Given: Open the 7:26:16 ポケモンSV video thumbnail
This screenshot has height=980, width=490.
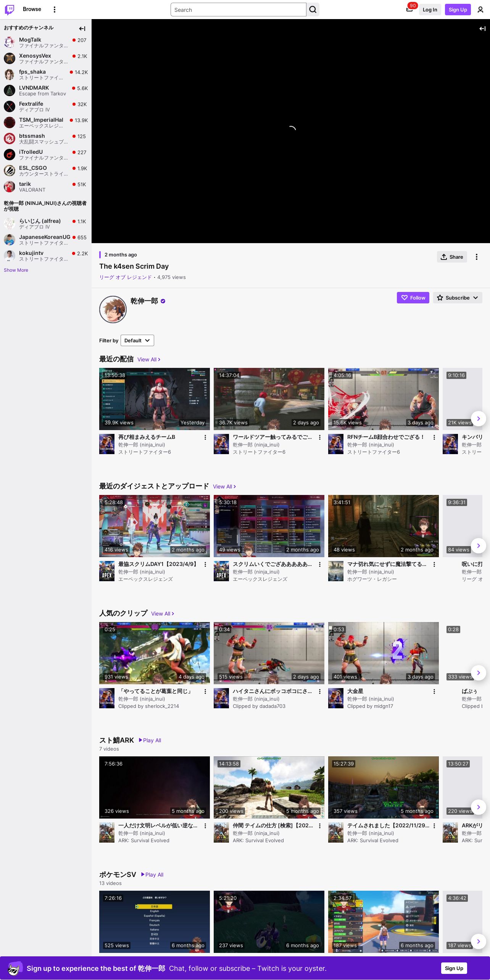Looking at the screenshot, I should [155, 922].
